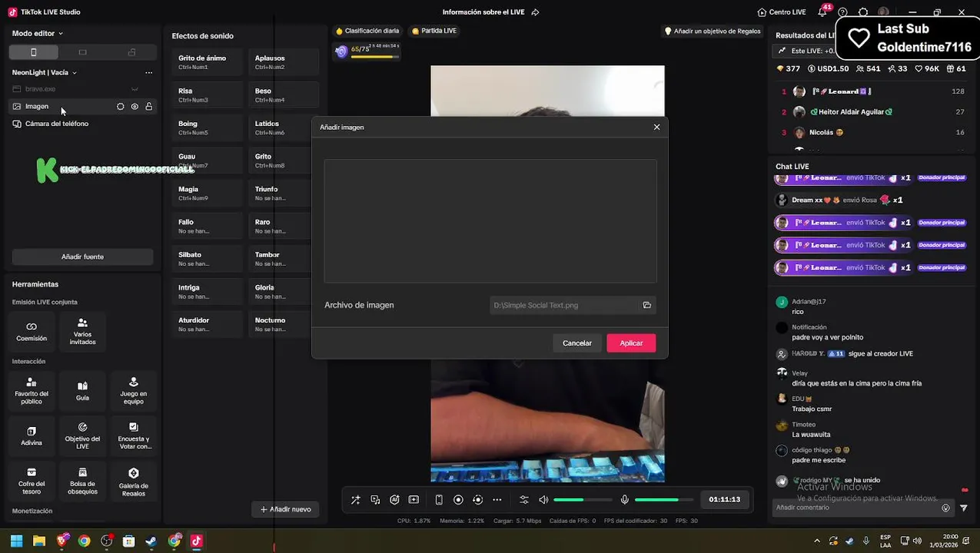Open the three-dots more options in bottom toolbar
The image size is (980, 553).
pos(497,500)
